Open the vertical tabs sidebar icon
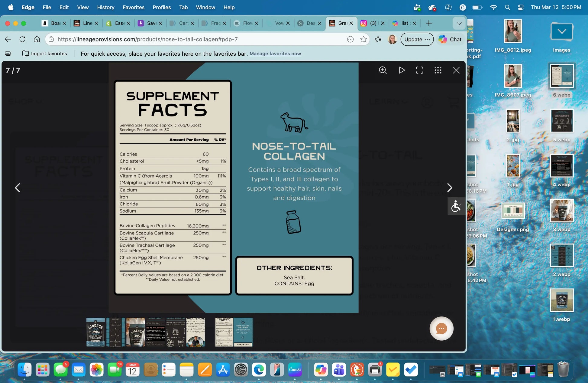588x383 pixels. pyautogui.click(x=8, y=54)
